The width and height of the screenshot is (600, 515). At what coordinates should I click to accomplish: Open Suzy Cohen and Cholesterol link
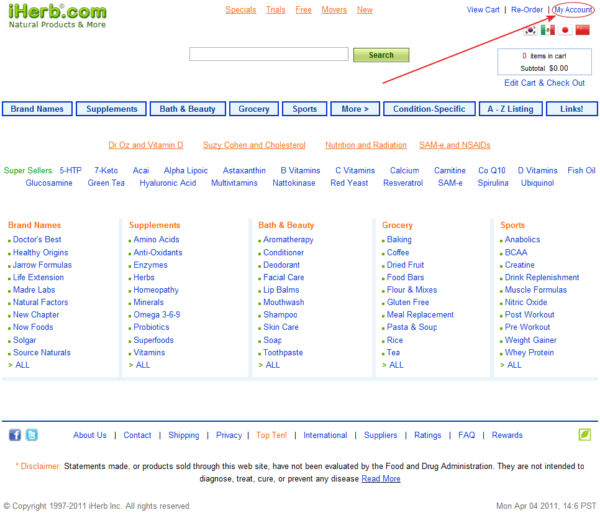point(254,145)
